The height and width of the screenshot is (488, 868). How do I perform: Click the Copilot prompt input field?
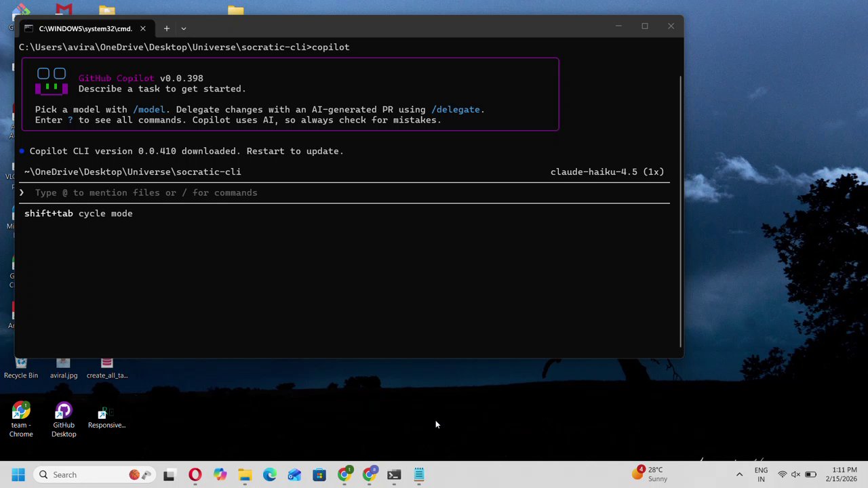pos(346,192)
